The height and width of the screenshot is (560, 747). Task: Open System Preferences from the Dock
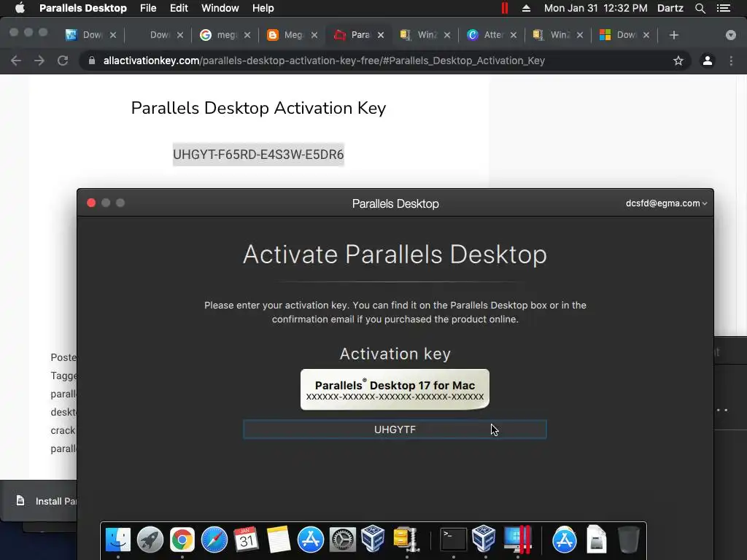click(343, 540)
